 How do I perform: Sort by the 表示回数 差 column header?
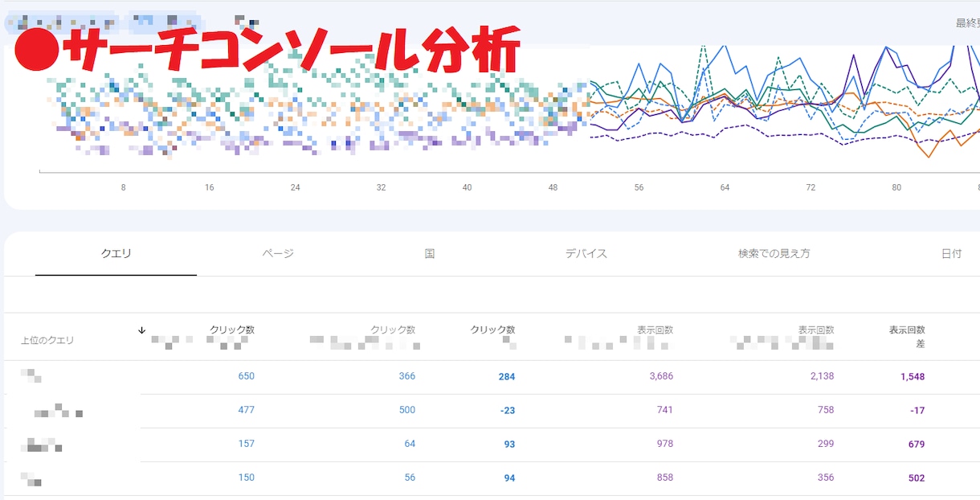907,336
